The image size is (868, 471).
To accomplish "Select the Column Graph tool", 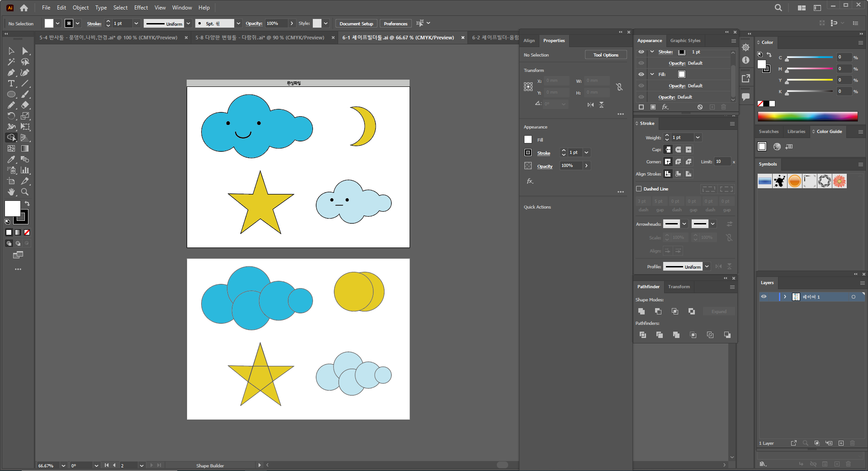I will tap(25, 171).
